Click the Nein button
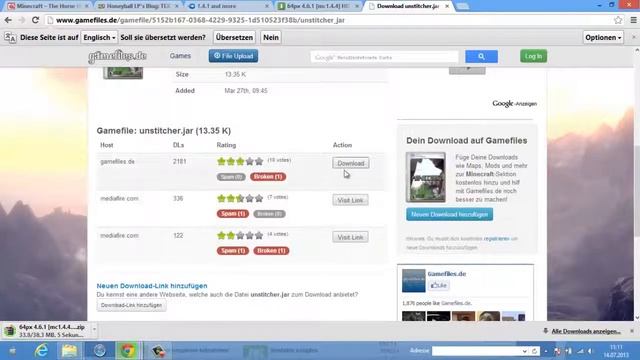The image size is (640, 360). coord(271,38)
